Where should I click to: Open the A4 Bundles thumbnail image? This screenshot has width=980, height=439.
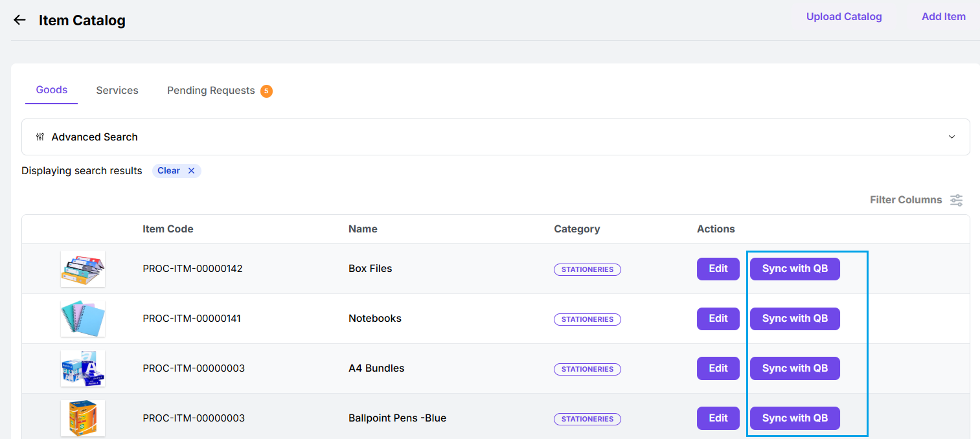[83, 368]
